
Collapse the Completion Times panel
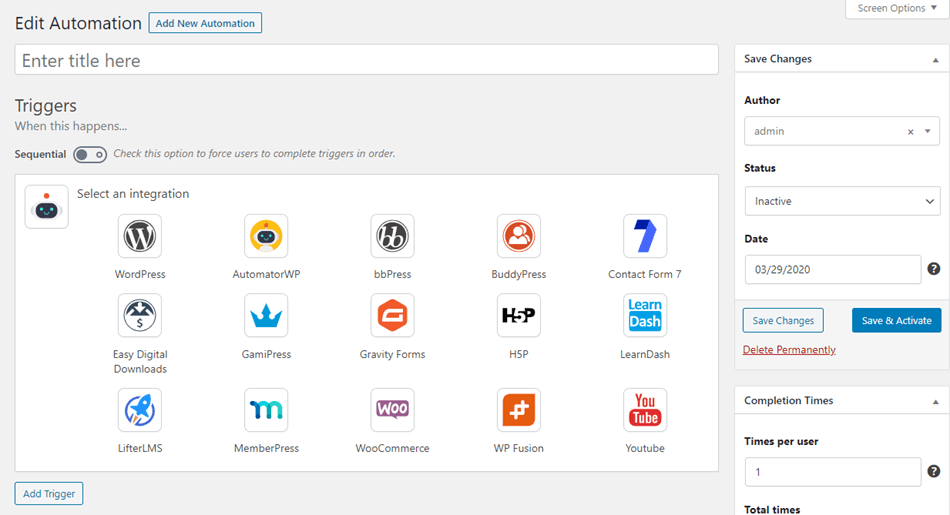point(935,401)
